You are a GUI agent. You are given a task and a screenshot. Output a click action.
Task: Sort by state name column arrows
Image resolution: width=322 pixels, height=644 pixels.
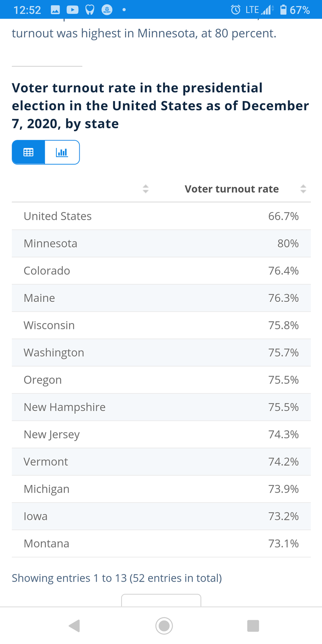click(146, 189)
